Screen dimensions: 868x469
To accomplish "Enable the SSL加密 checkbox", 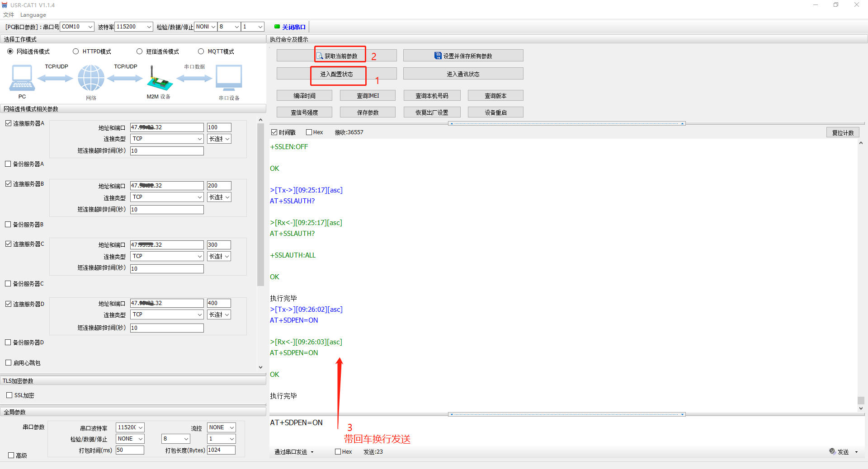I will [9, 395].
